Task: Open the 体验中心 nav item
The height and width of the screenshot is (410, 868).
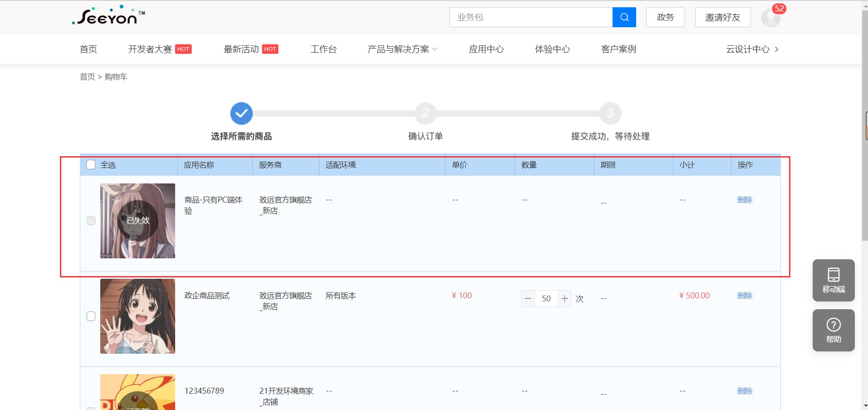Action: [553, 49]
